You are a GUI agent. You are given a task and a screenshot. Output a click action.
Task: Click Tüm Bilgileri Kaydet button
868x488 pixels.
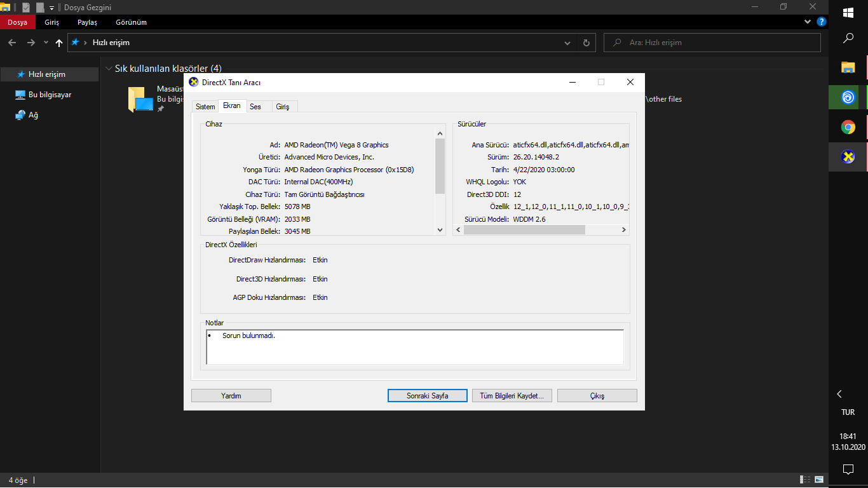coord(512,395)
